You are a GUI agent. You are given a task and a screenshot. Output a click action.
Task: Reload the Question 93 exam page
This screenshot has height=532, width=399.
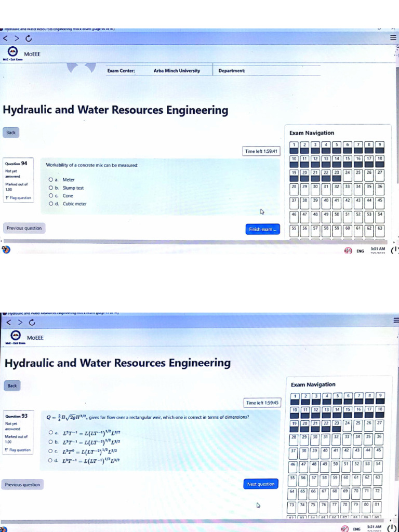point(31,322)
